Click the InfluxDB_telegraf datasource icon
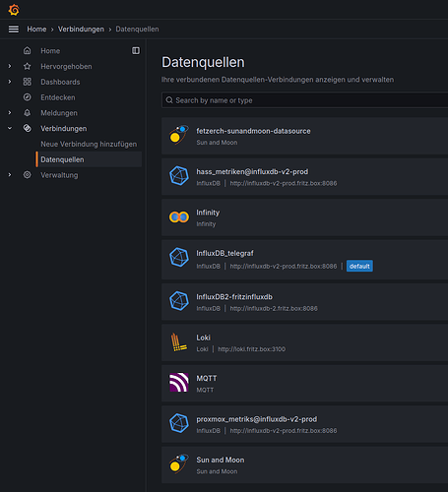Viewport: 448px width, 492px height. tap(179, 257)
